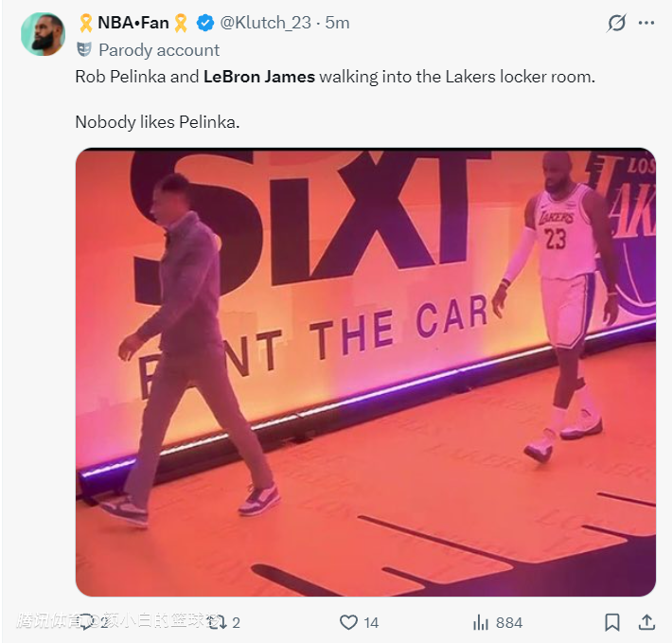Click the parody account mask icon
The image size is (672, 643).
(x=84, y=50)
